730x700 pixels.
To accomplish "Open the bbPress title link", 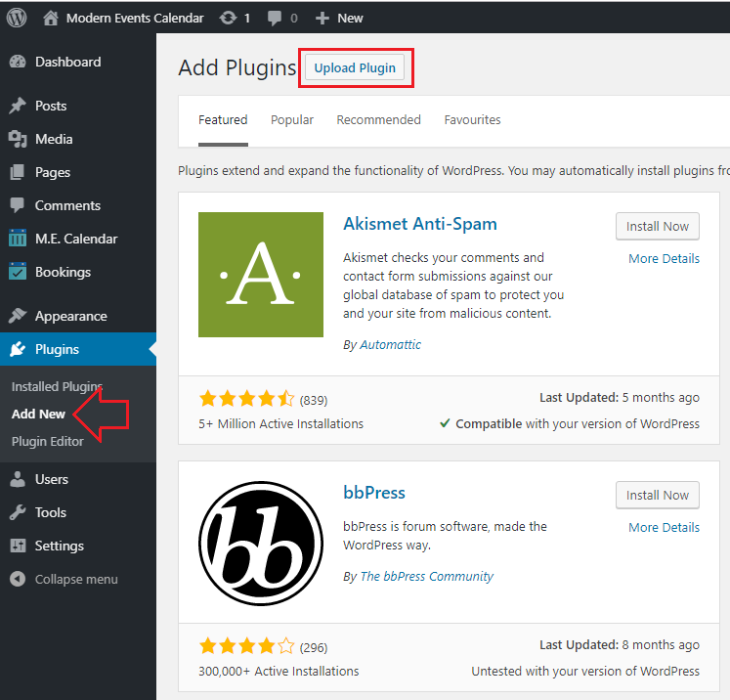I will 374,493.
